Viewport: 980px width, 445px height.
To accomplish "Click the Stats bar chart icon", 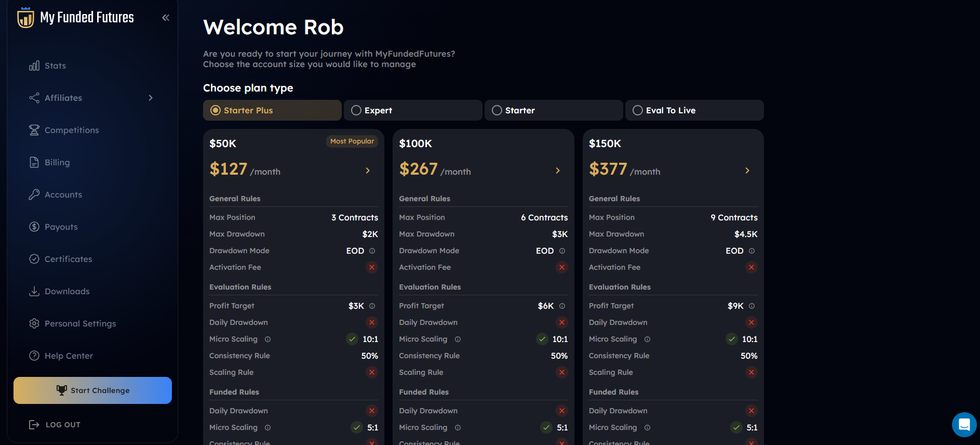I will point(34,66).
